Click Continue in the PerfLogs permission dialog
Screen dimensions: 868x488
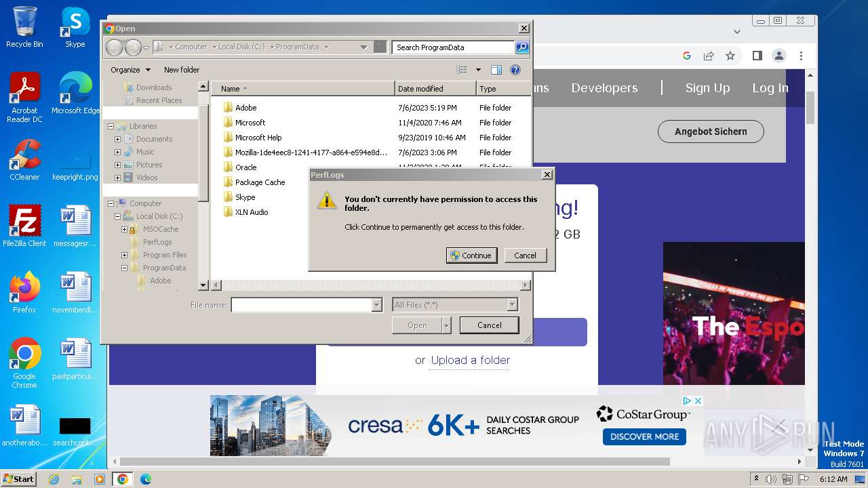[x=471, y=256]
